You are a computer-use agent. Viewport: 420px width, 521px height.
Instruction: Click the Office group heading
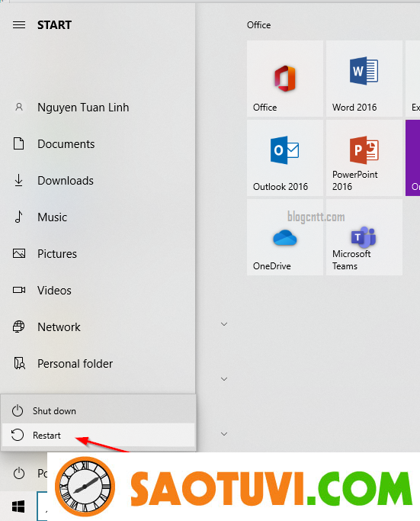[258, 25]
